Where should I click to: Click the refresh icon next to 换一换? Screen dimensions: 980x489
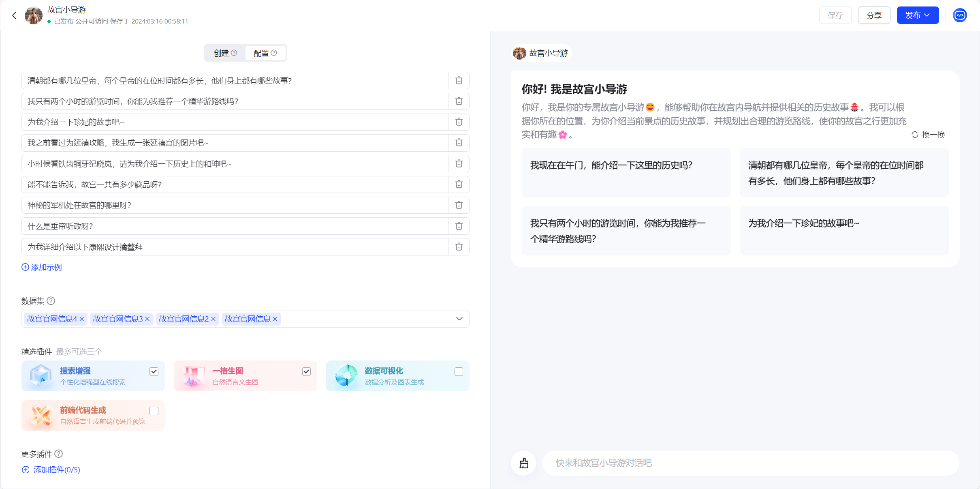coord(914,135)
